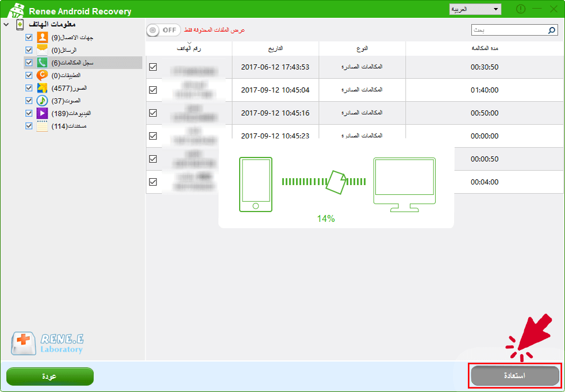Click the orange apps icon beside التطبيقات(0)
565x392 pixels.
(x=42, y=75)
